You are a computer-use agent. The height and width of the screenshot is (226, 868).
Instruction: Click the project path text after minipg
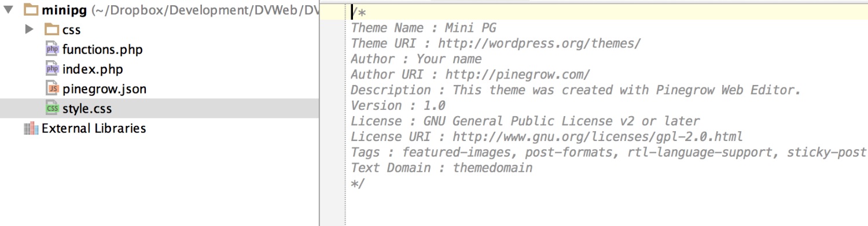click(205, 10)
